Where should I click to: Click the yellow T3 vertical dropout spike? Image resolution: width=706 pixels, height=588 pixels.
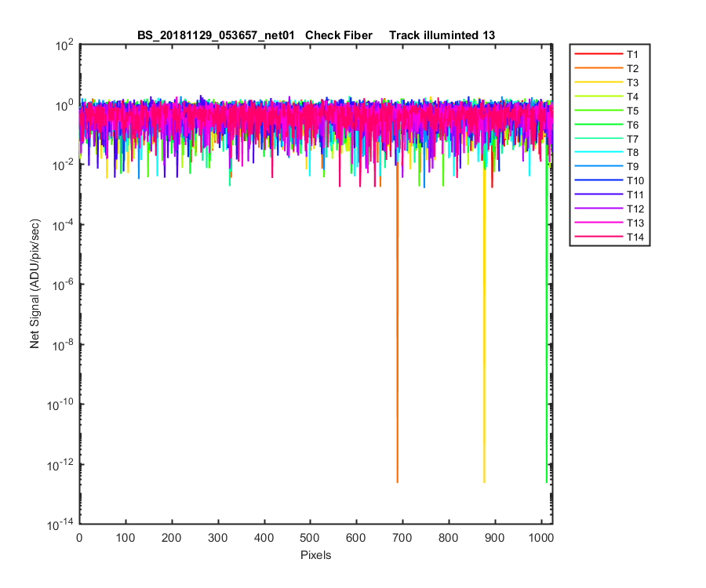pos(485,324)
